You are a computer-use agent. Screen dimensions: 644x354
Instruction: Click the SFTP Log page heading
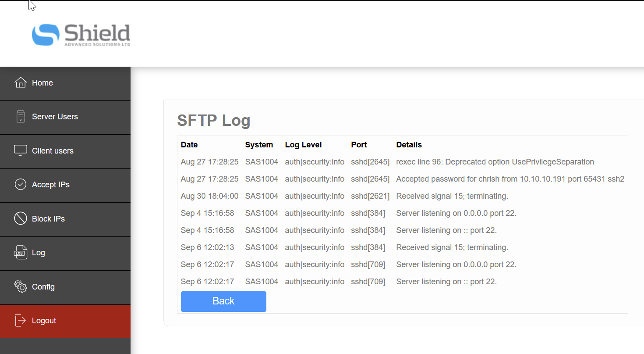point(214,120)
